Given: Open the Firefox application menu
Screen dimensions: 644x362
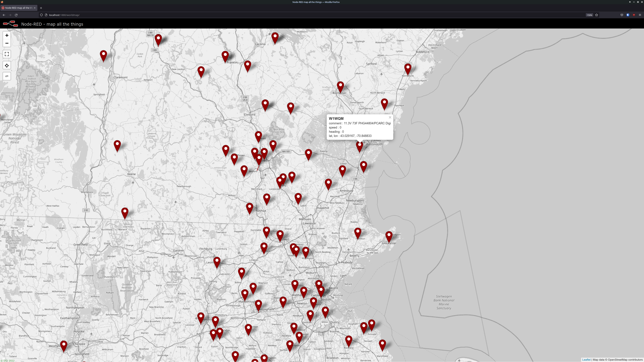Looking at the screenshot, I should click(x=640, y=15).
